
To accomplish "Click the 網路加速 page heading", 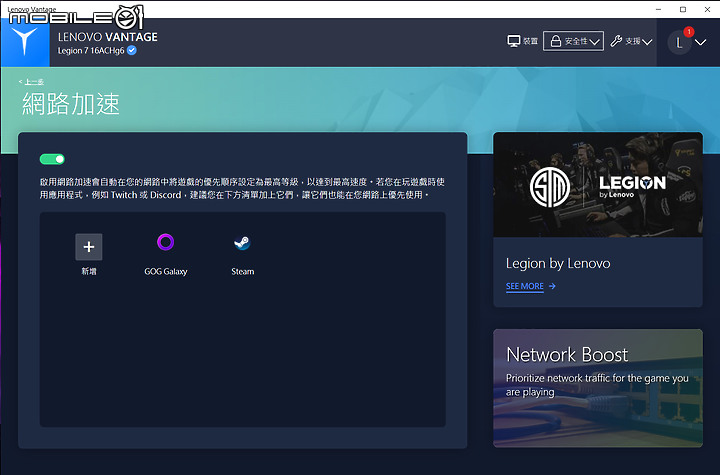I will (x=71, y=103).
